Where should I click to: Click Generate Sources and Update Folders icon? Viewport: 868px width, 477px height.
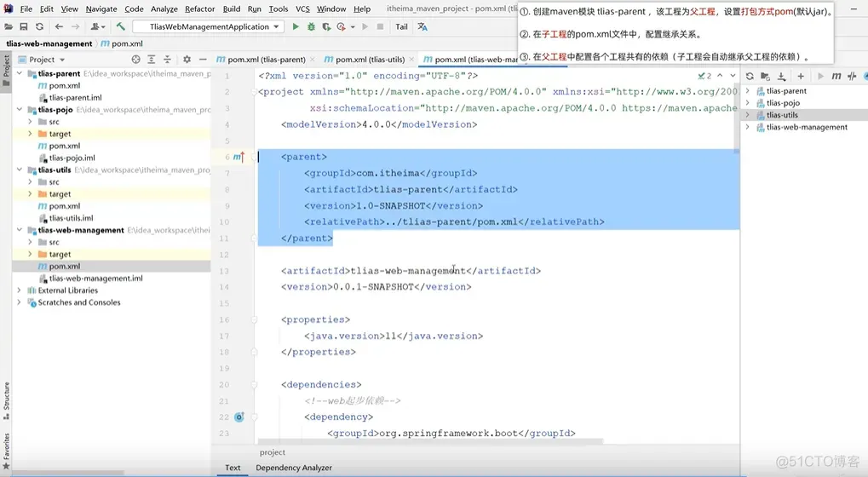765,77
